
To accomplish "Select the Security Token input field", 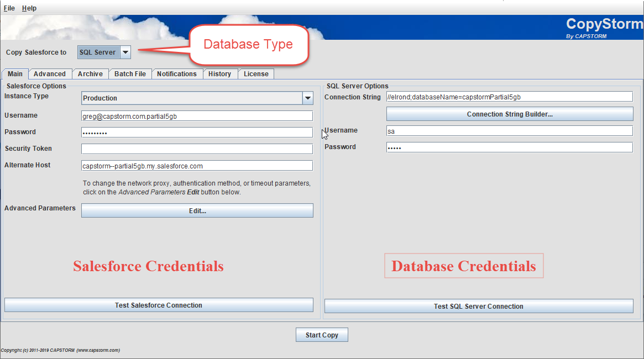I will pyautogui.click(x=197, y=149).
